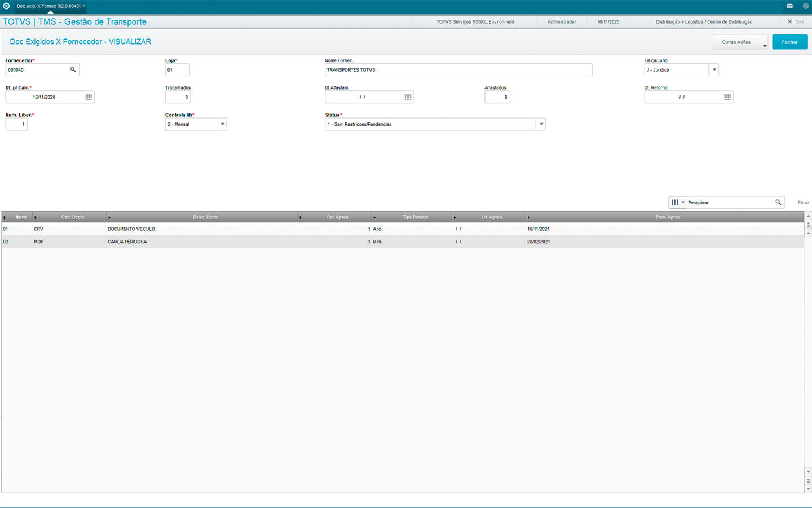Viewport: 812px width, 508px height.
Task: Select the Doc.exig. X Fornec tab
Action: point(48,6)
